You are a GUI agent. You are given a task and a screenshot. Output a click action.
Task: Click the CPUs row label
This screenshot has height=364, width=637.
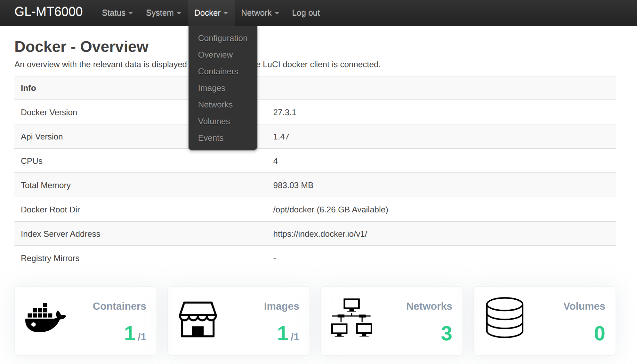pos(31,161)
